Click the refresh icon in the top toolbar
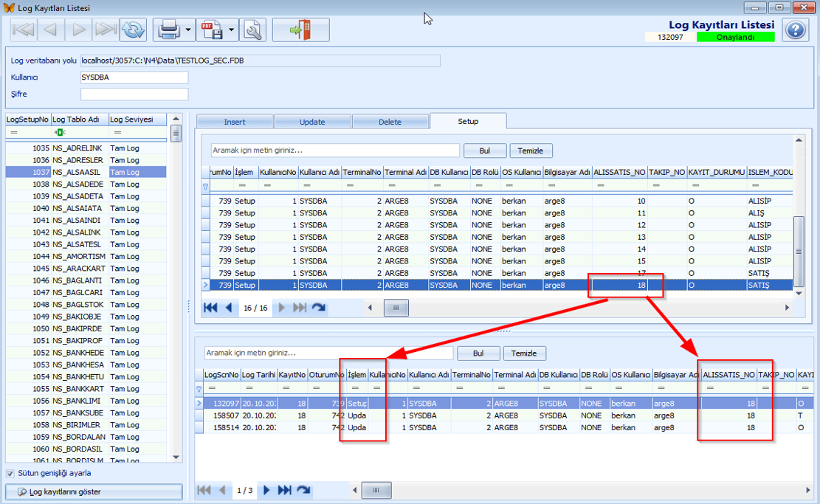Screen dimensions: 820x504 coord(134,30)
